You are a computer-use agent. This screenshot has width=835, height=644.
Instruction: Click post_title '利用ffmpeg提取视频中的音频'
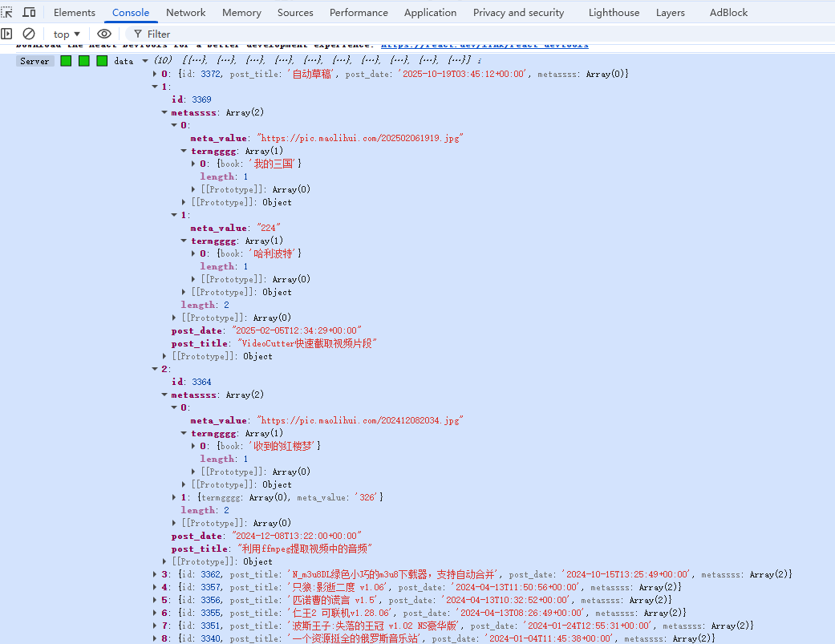(x=305, y=549)
